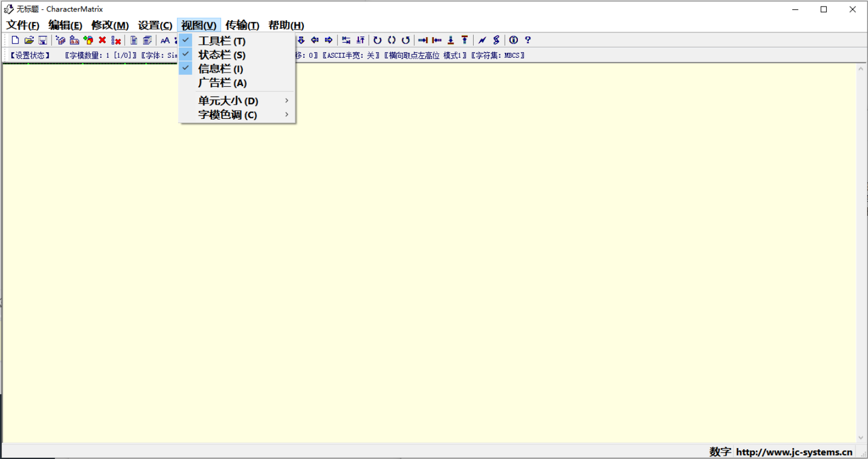Close the CharacterMatrix window
Viewport: 868px width, 459px height.
[x=853, y=9]
